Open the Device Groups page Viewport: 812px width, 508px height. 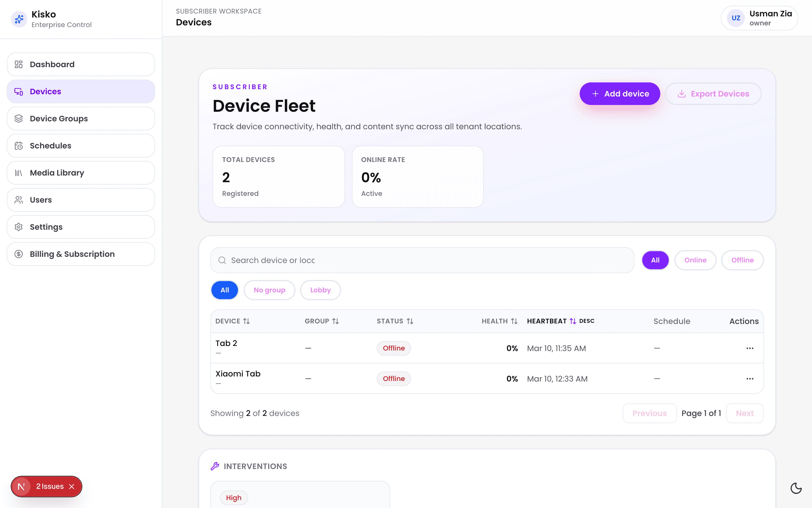(81, 119)
